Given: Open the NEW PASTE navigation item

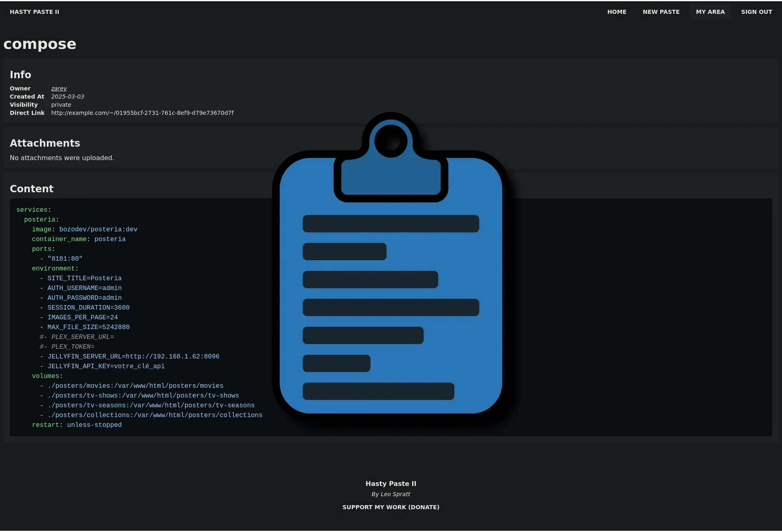Looking at the screenshot, I should point(661,12).
